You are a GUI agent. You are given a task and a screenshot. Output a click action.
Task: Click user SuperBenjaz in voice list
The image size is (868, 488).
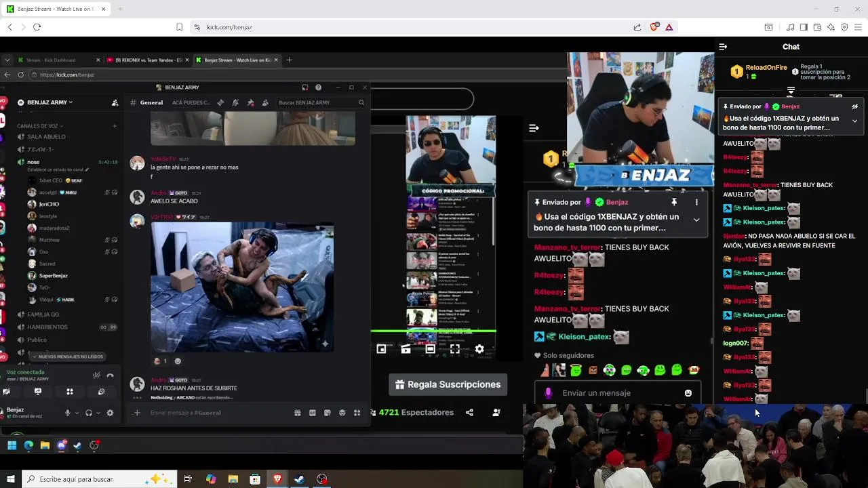(53, 276)
